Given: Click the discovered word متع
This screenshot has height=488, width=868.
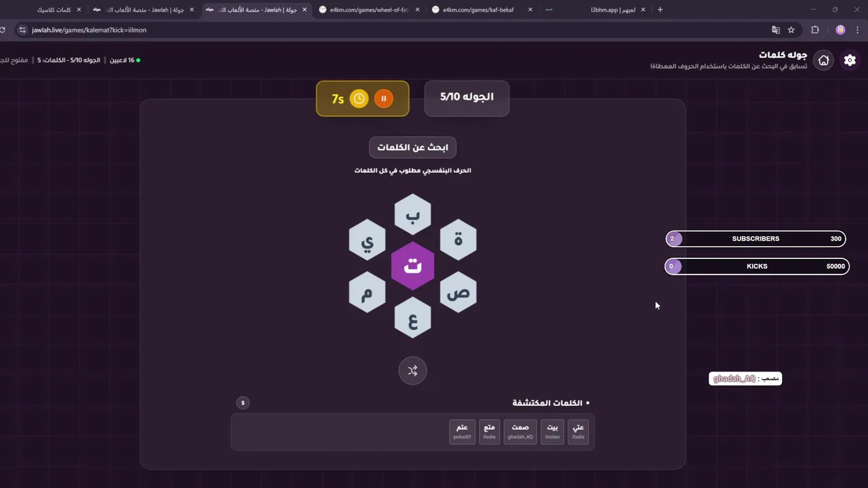Looking at the screenshot, I should tap(489, 431).
